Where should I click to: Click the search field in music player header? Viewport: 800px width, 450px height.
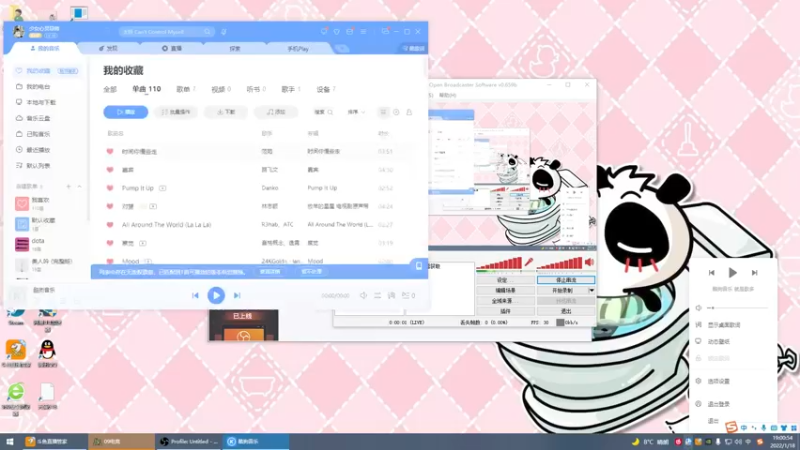click(166, 32)
